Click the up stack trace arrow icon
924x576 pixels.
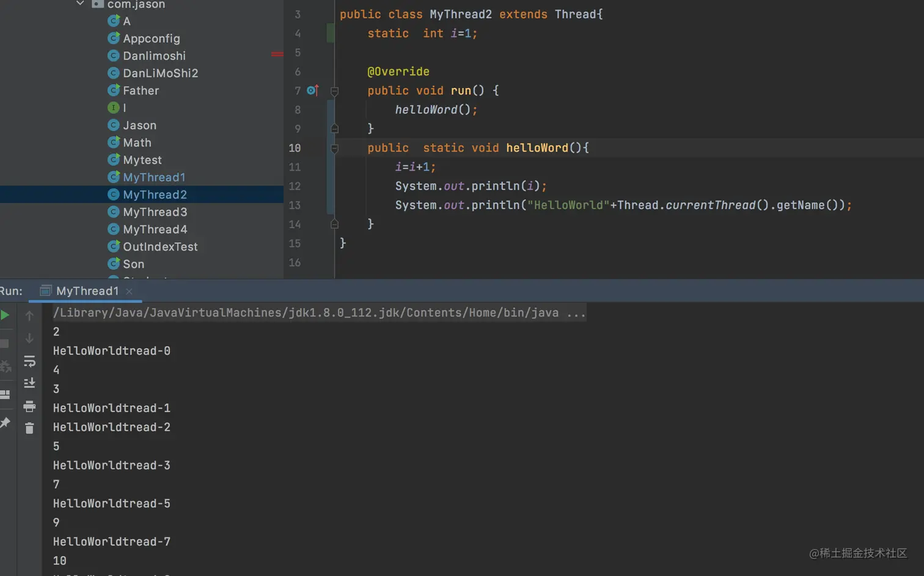point(29,316)
